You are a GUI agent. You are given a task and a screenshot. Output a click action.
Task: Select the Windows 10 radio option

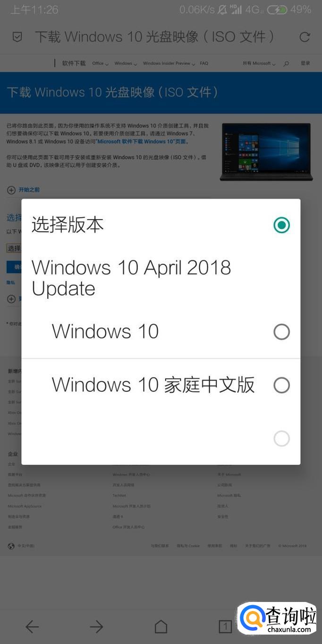pos(282,332)
